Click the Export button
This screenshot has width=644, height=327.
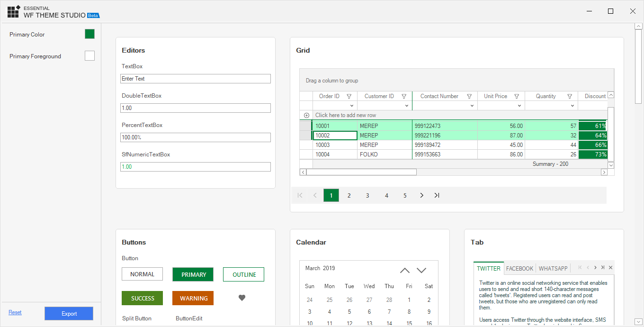point(69,314)
